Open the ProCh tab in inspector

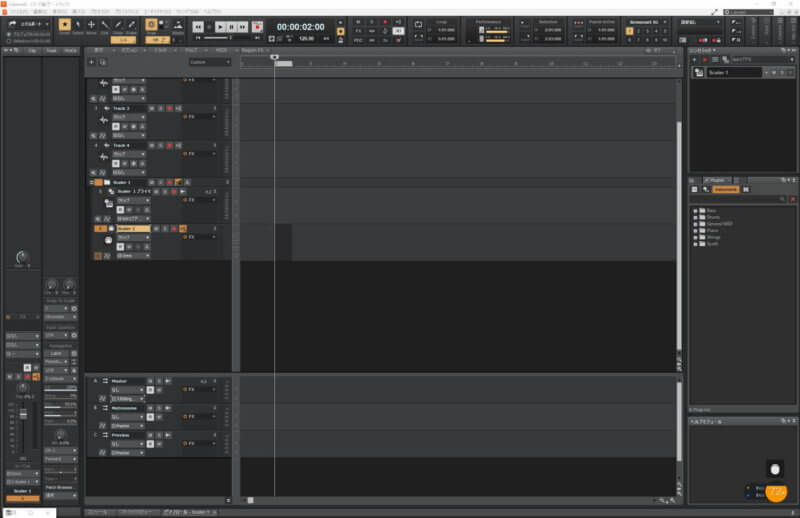pos(70,51)
